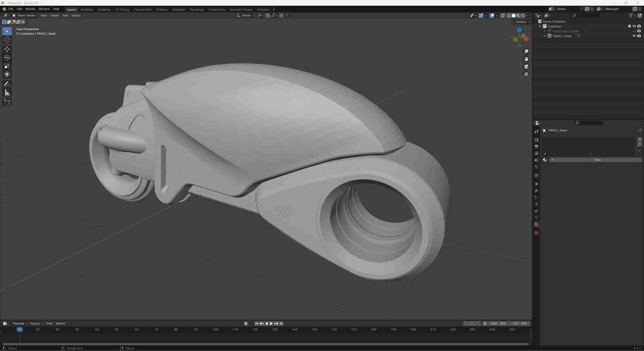
Task: Click the pan hand viewport control
Action: [526, 59]
